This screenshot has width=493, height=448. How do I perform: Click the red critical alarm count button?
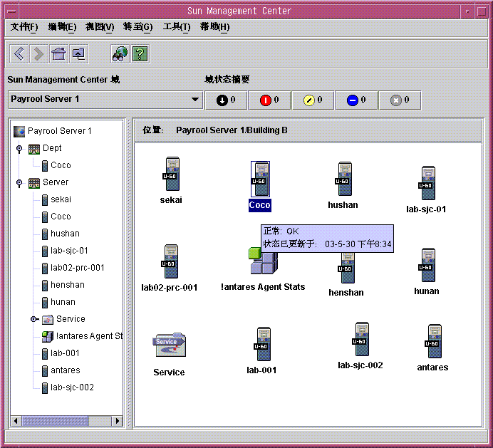[269, 100]
